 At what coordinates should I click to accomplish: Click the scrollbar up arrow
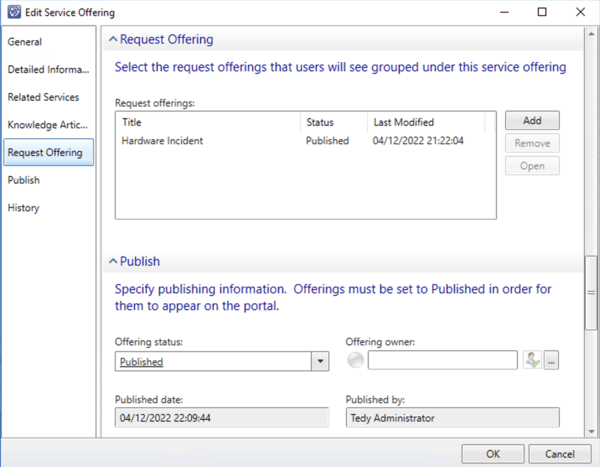(591, 34)
